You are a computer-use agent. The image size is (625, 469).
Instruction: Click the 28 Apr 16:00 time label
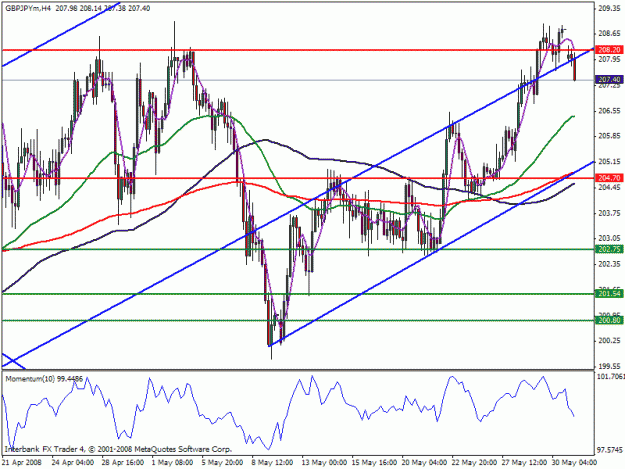coord(123,463)
